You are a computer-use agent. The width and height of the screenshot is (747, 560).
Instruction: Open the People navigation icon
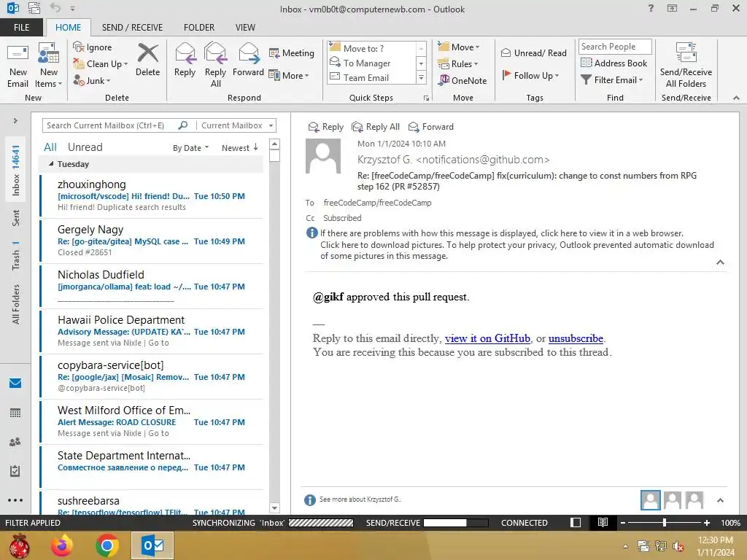click(x=15, y=442)
